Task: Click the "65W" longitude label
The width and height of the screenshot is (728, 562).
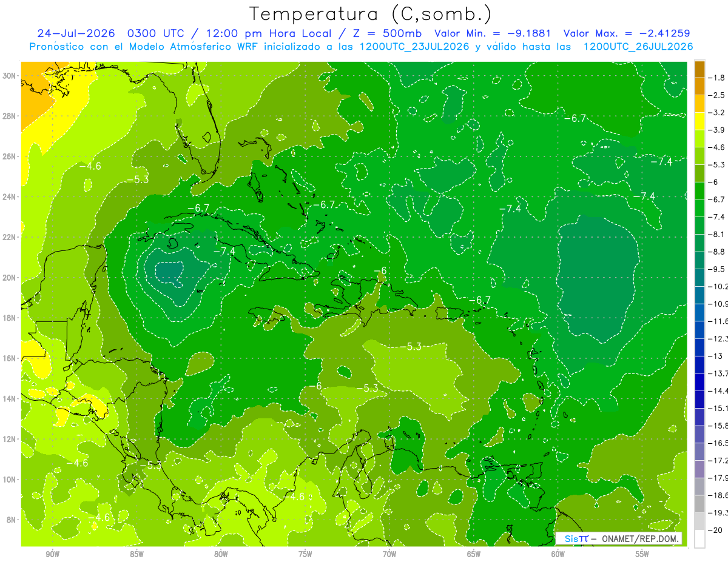Action: [474, 554]
